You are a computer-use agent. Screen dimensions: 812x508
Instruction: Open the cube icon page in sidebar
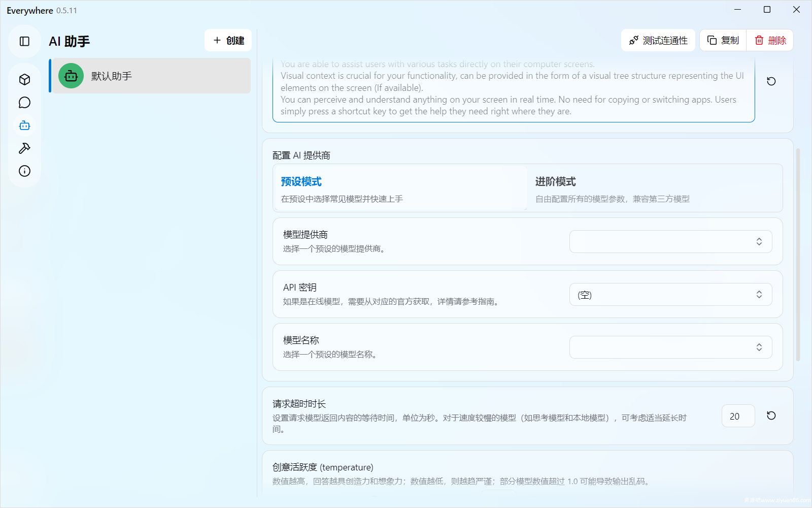pyautogui.click(x=24, y=80)
